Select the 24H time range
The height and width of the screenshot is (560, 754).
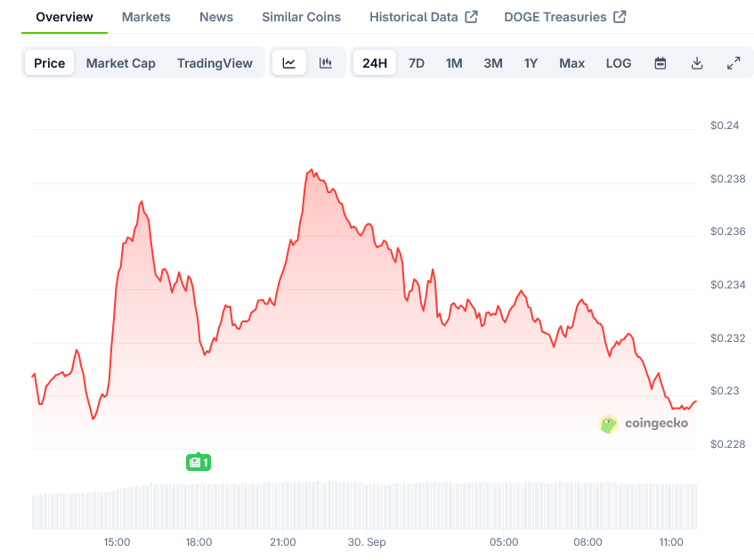click(x=375, y=63)
